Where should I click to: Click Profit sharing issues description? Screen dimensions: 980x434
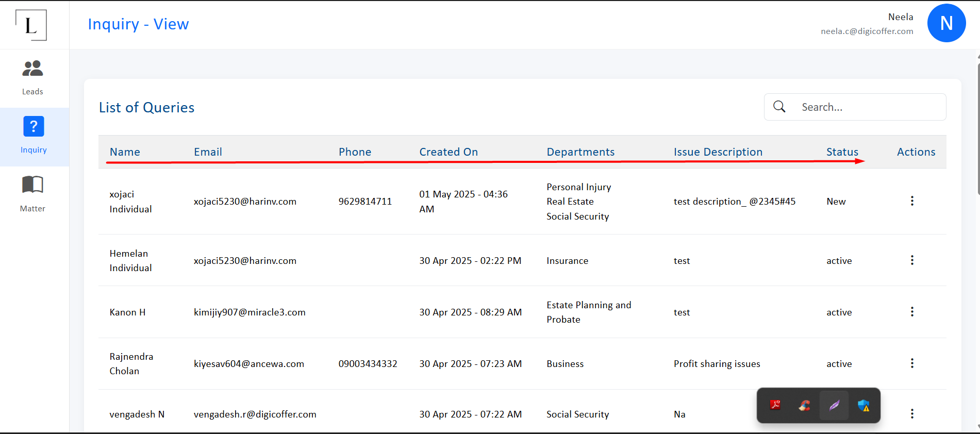pos(717,364)
